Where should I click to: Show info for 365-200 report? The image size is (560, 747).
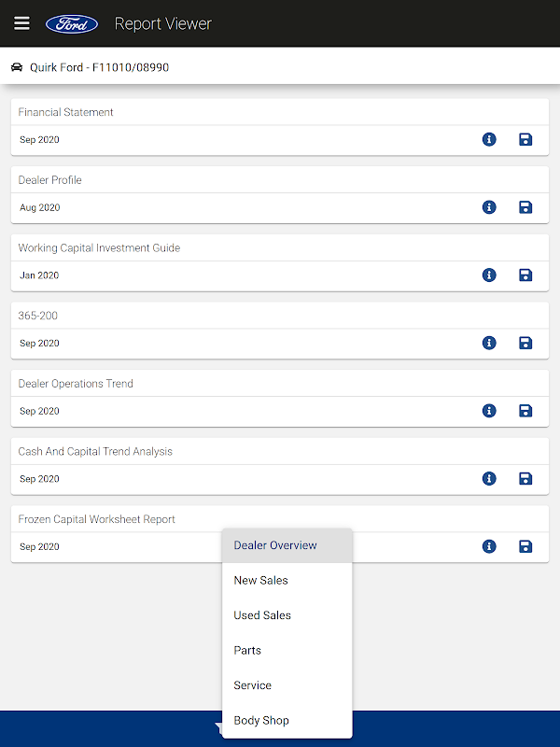[x=489, y=343]
